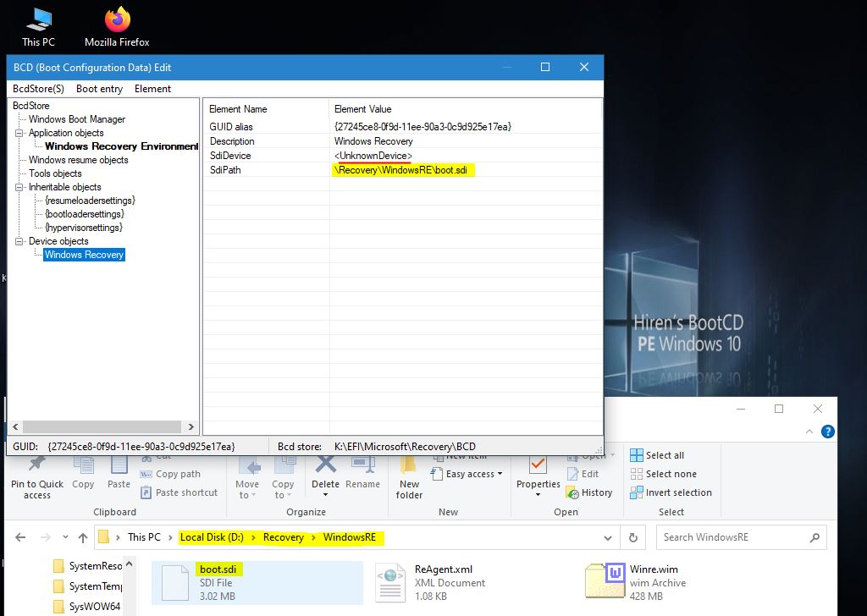
Task: Open the Easy access dropdown
Action: click(473, 474)
